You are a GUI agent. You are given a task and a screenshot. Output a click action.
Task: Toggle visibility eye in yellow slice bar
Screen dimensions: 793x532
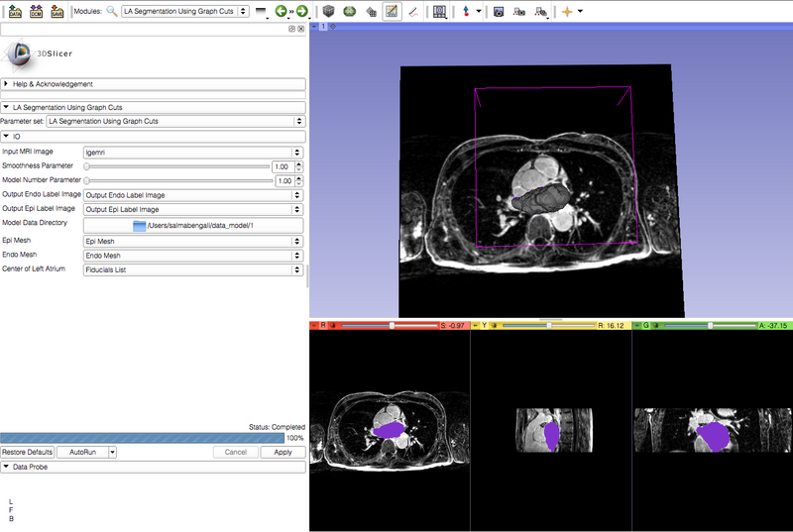click(x=494, y=325)
